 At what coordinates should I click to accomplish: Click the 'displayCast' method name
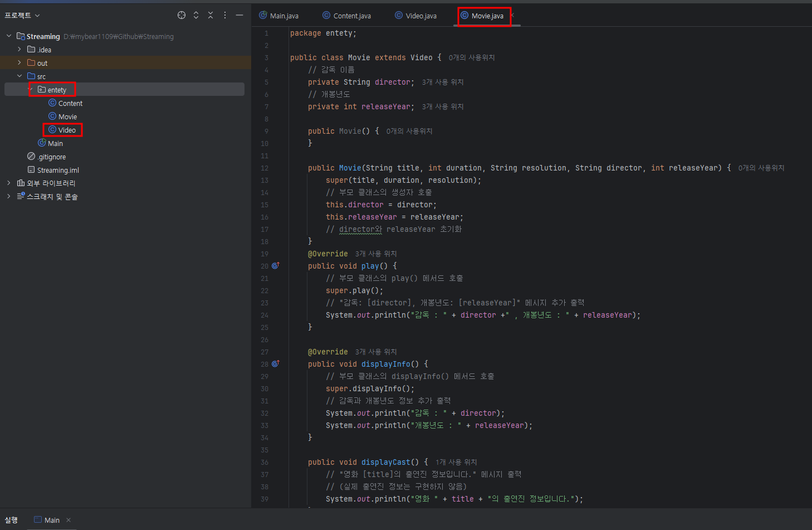click(385, 462)
